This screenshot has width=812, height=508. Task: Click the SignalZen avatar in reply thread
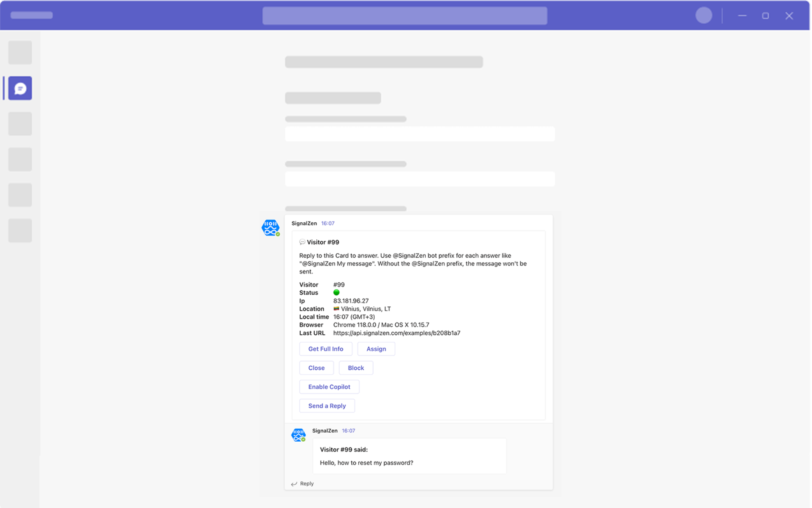(x=299, y=435)
